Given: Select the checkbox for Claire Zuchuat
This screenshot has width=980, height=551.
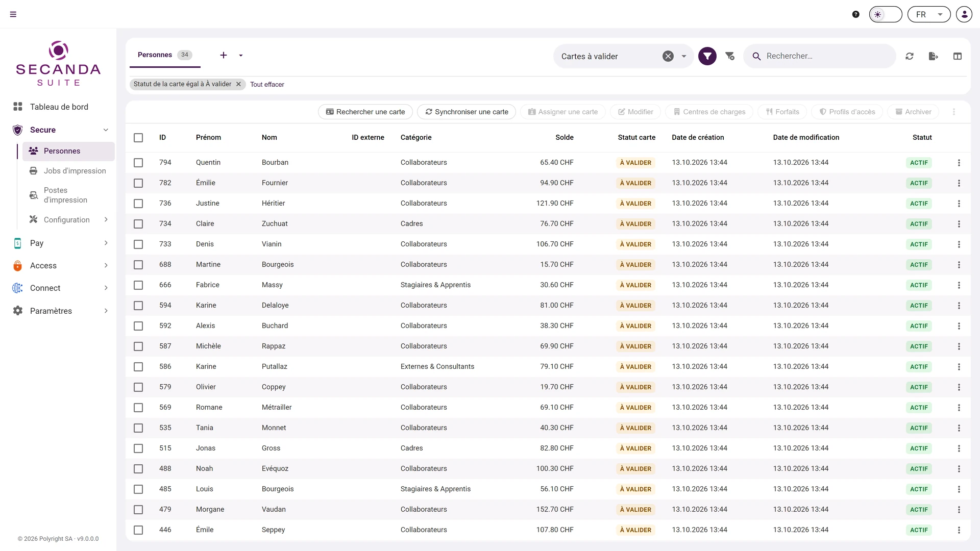Looking at the screenshot, I should [x=138, y=224].
